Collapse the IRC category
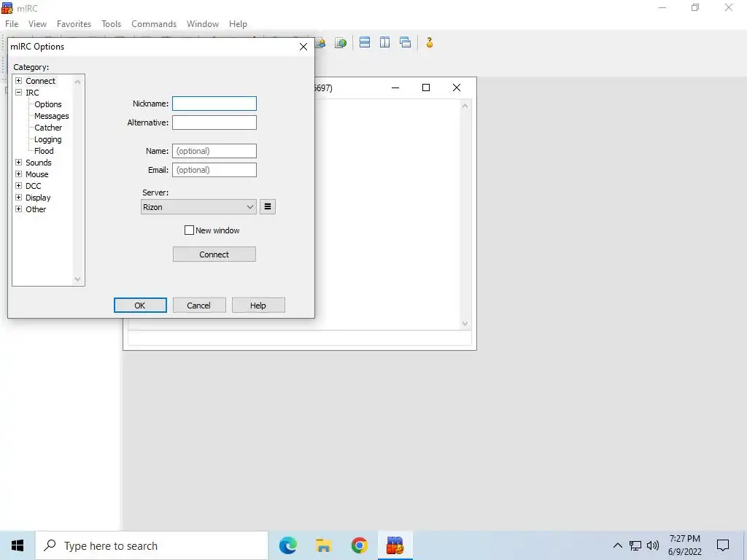 click(18, 93)
